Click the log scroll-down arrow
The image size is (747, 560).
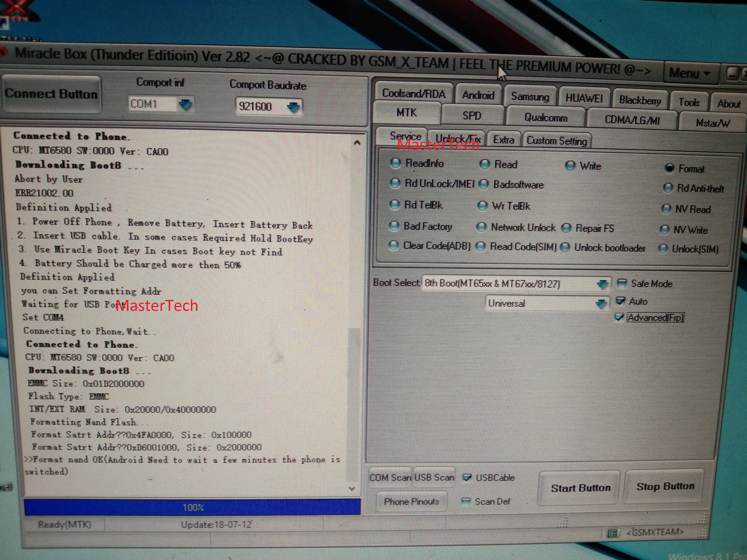click(352, 488)
